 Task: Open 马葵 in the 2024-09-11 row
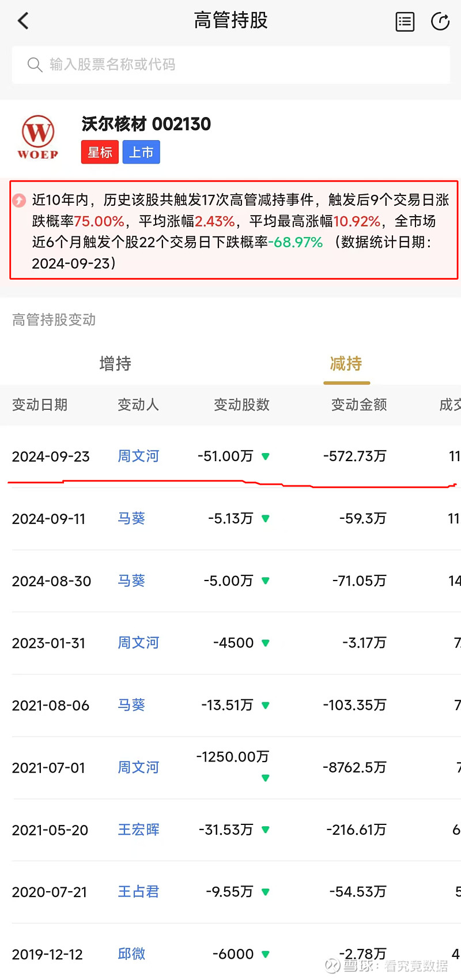(131, 518)
